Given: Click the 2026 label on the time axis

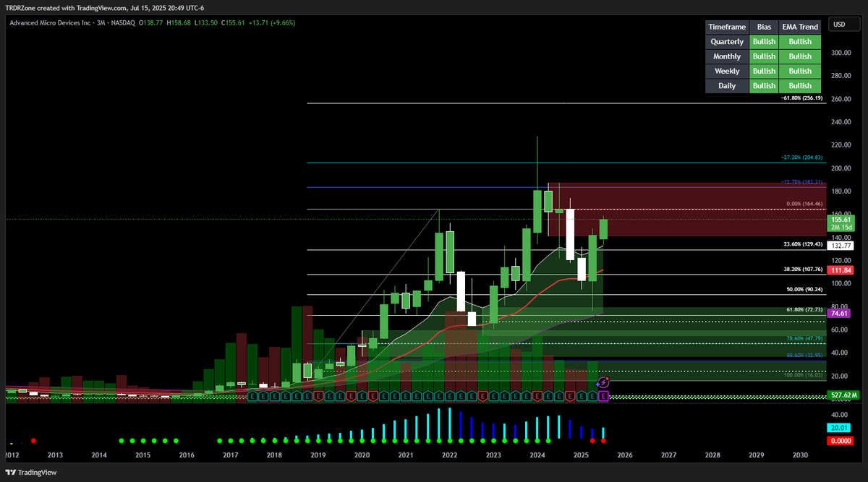Looking at the screenshot, I should (625, 455).
